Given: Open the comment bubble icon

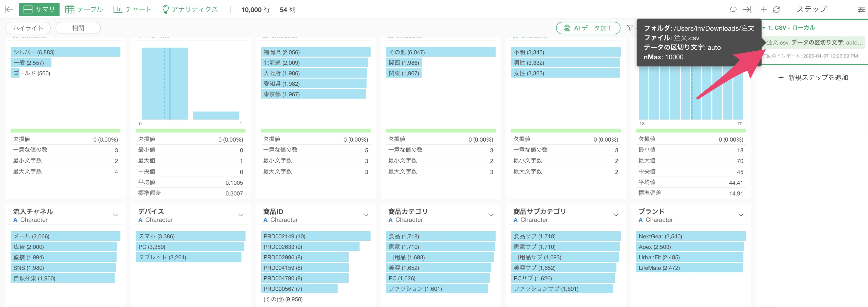Looking at the screenshot, I should coord(733,9).
